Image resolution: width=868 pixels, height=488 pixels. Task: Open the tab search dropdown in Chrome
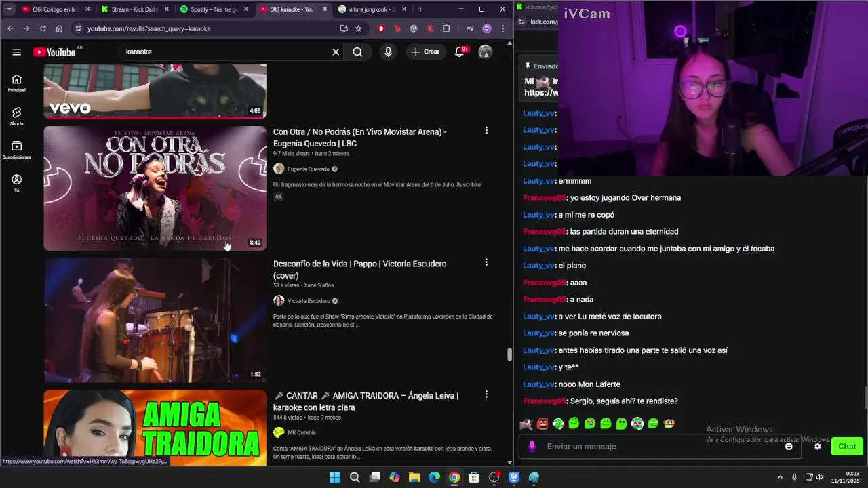(x=9, y=9)
